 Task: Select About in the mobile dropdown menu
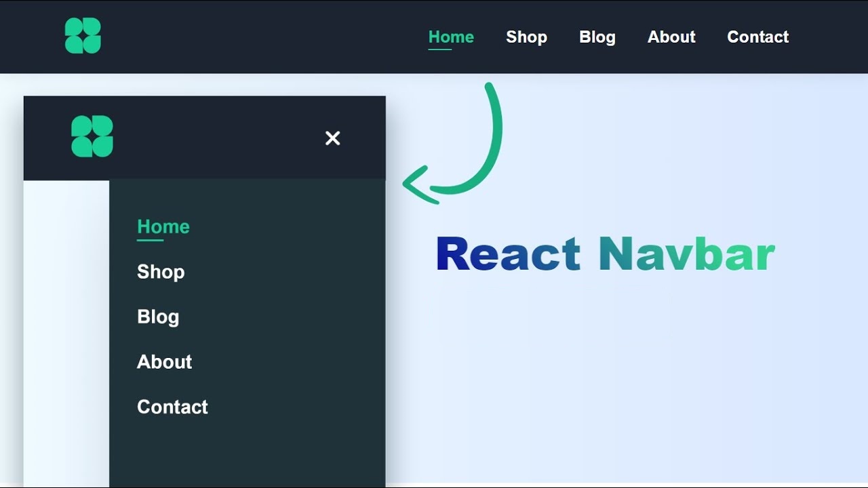[x=165, y=362]
